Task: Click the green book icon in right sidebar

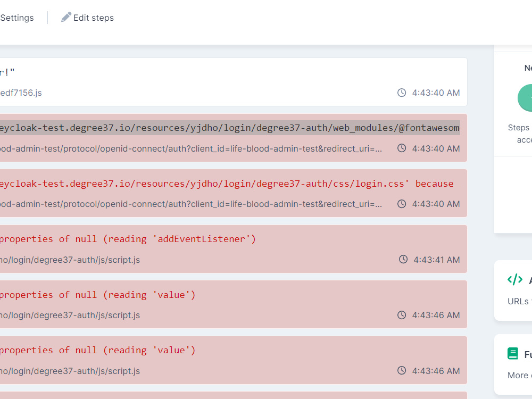Action: (x=512, y=353)
